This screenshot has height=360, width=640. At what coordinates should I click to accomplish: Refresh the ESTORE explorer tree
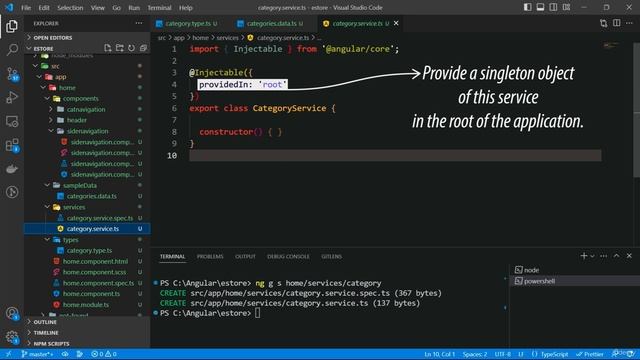click(x=131, y=48)
